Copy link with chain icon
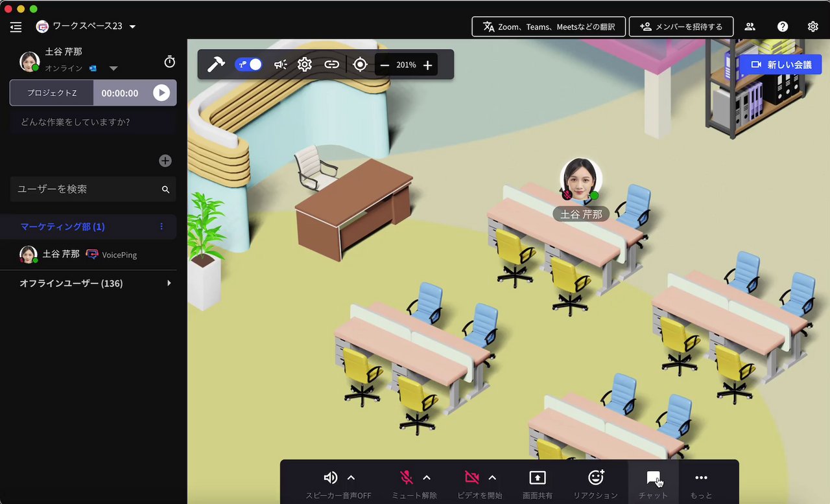 [x=331, y=65]
